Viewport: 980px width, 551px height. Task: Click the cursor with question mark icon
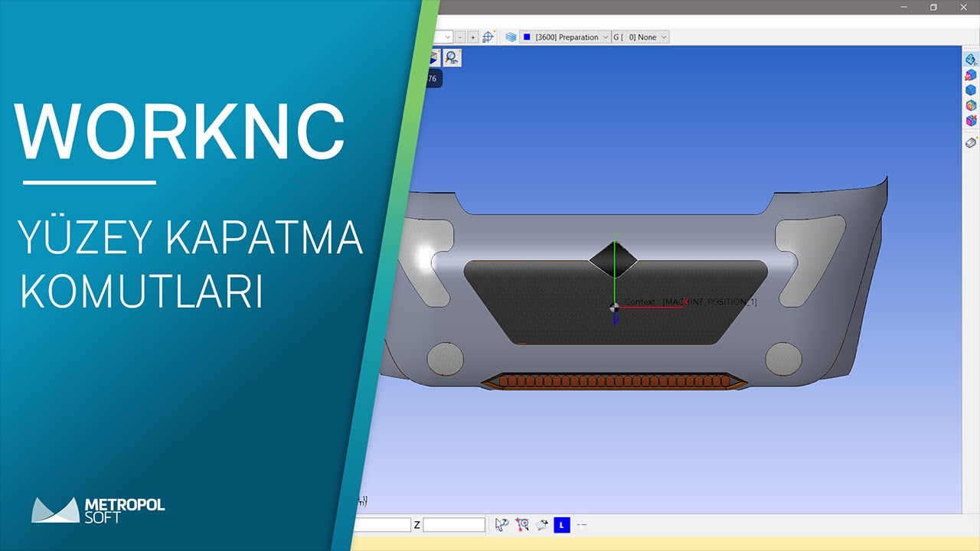(x=501, y=525)
